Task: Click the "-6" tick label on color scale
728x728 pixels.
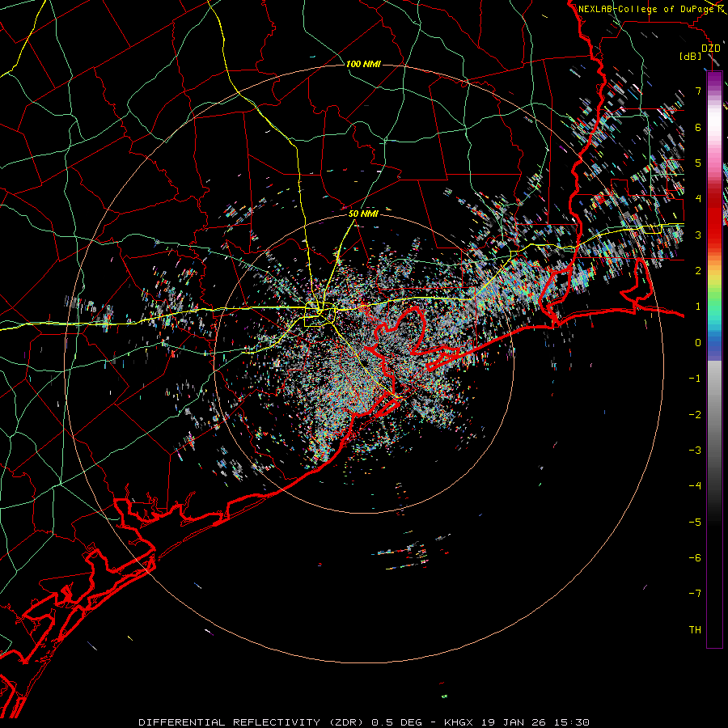Action: [695, 558]
